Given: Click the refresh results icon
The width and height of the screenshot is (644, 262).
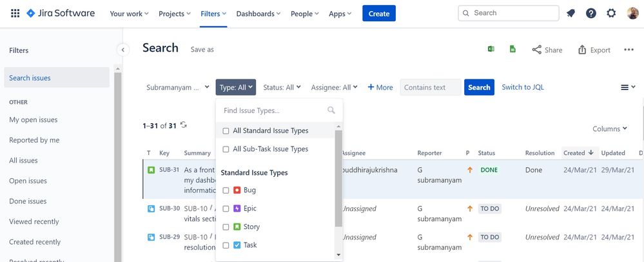Looking at the screenshot, I should (184, 125).
